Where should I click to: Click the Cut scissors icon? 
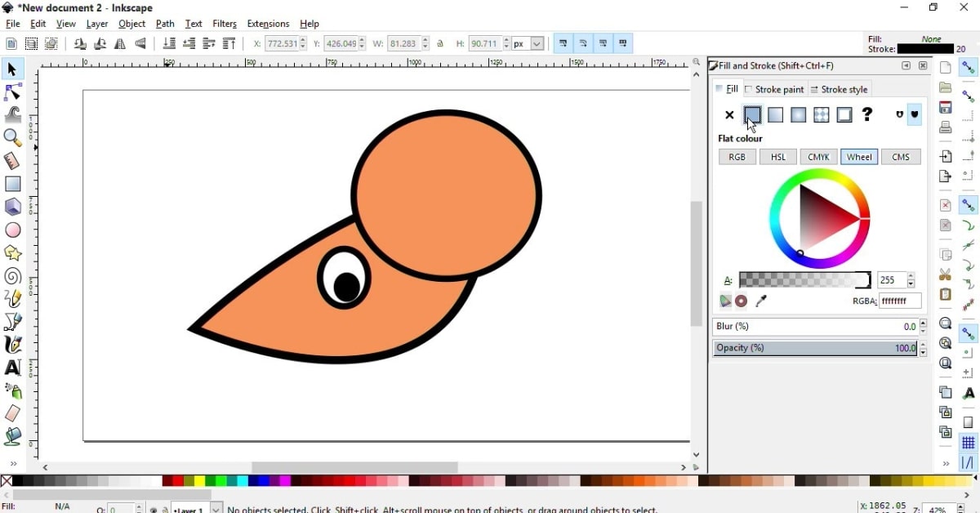(946, 275)
